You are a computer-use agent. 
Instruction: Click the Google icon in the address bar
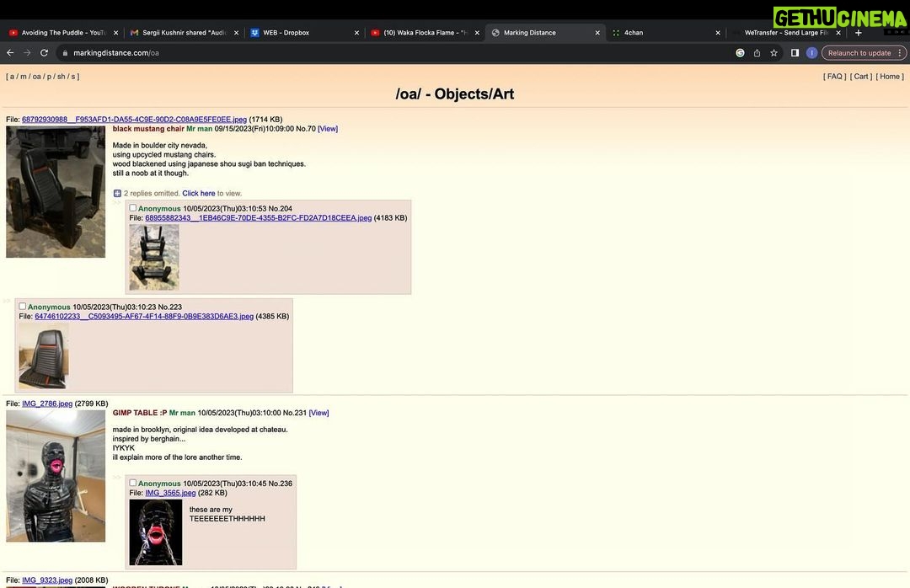point(740,53)
